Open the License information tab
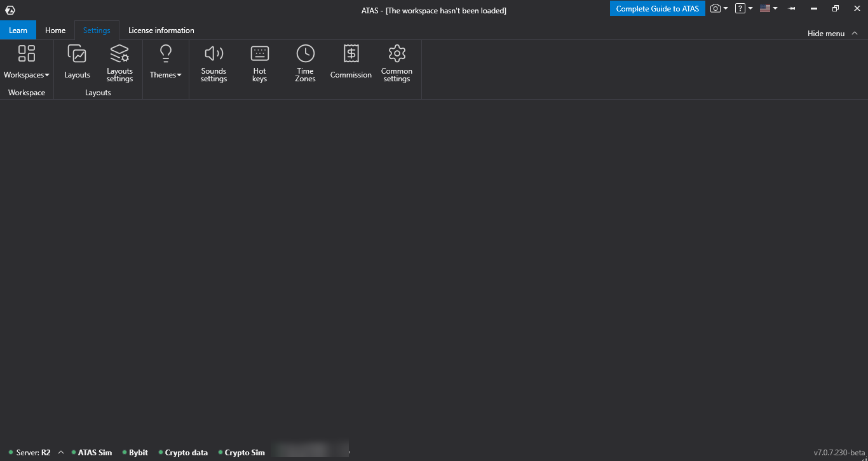 click(161, 30)
